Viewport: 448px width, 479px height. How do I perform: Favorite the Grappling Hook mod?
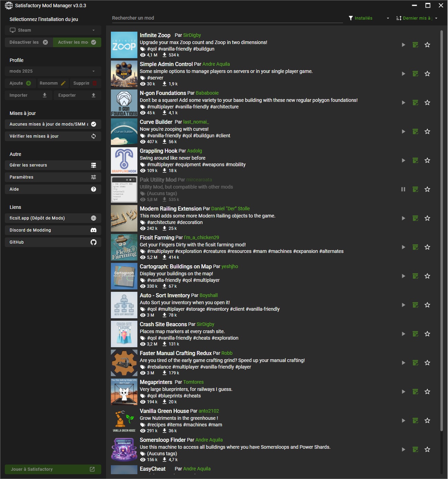[427, 160]
